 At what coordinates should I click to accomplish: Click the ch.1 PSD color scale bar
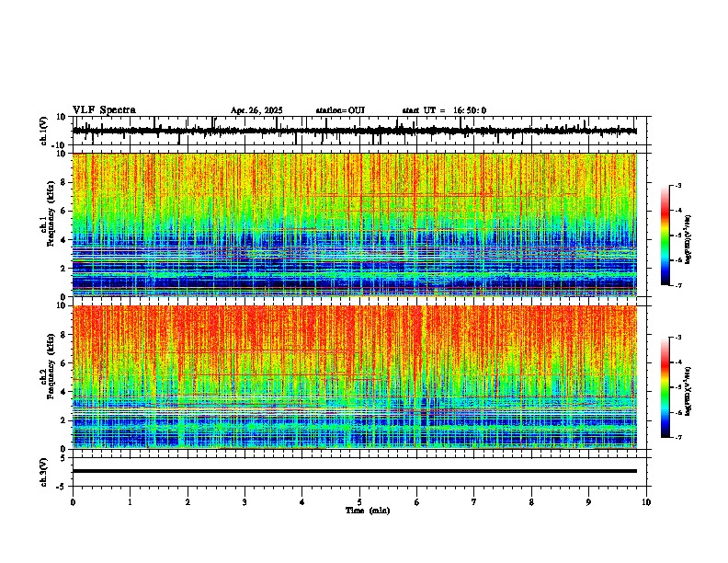pos(665,236)
